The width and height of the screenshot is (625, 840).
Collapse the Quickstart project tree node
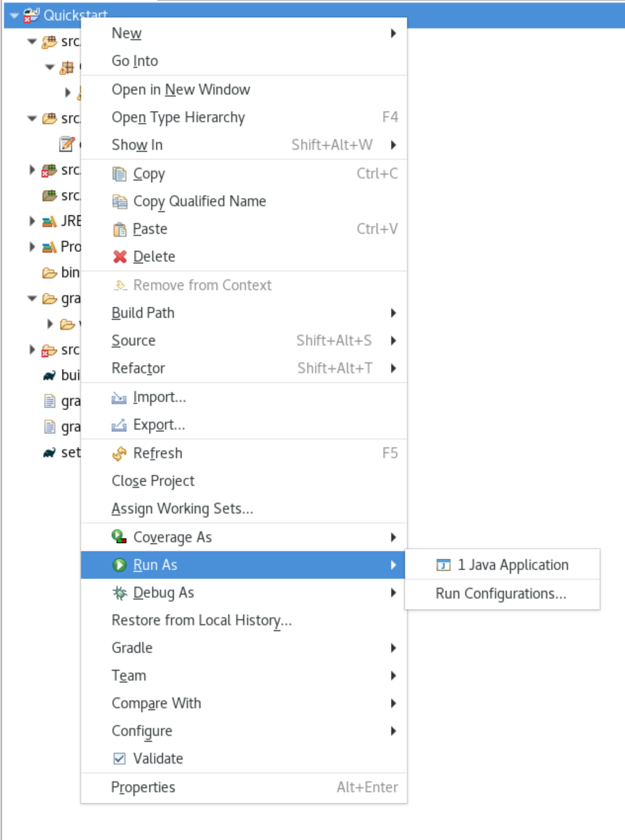tap(14, 14)
